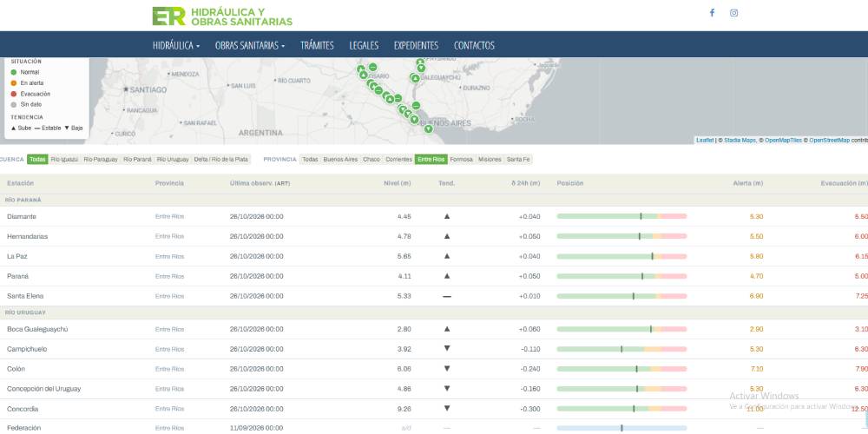This screenshot has height=434, width=868.
Task: Click Entre Ríos province link in Diamante row
Action: pyautogui.click(x=169, y=216)
